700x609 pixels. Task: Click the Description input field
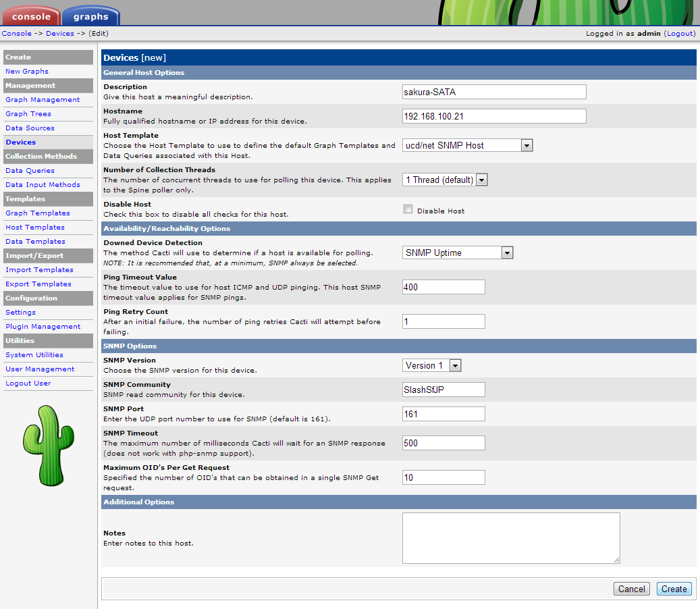coord(494,92)
